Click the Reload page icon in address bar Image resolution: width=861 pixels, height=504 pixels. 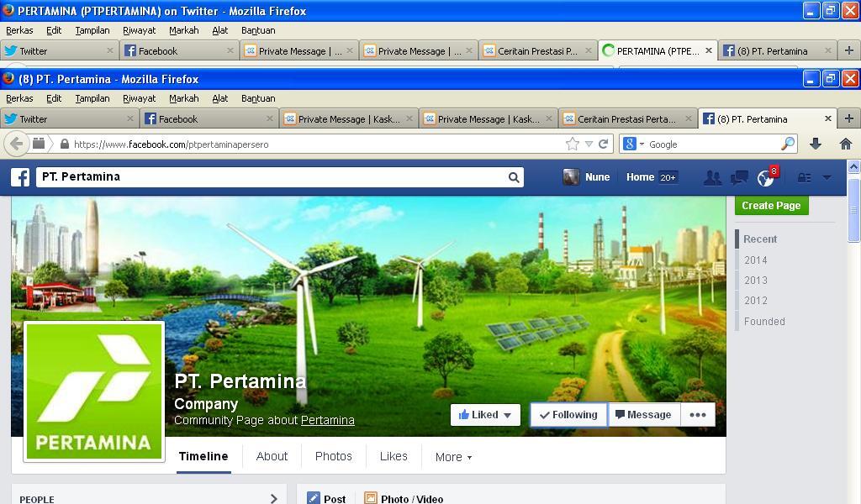click(604, 144)
